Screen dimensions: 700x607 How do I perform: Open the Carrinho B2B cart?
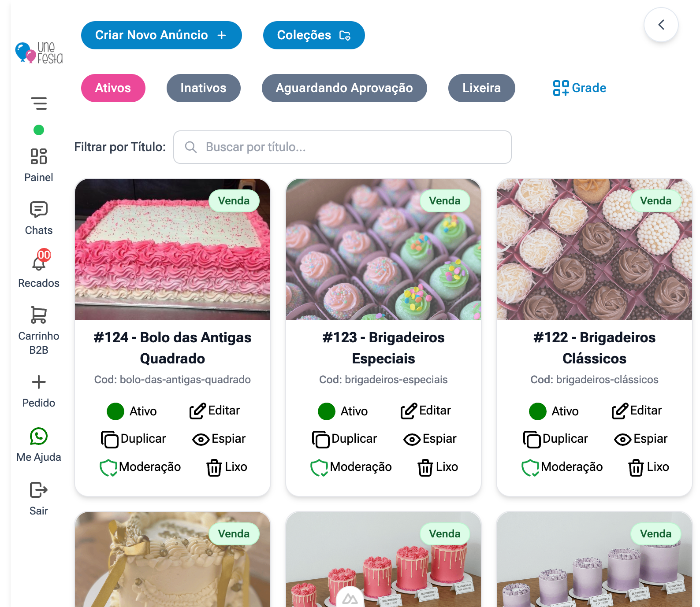[x=39, y=315]
